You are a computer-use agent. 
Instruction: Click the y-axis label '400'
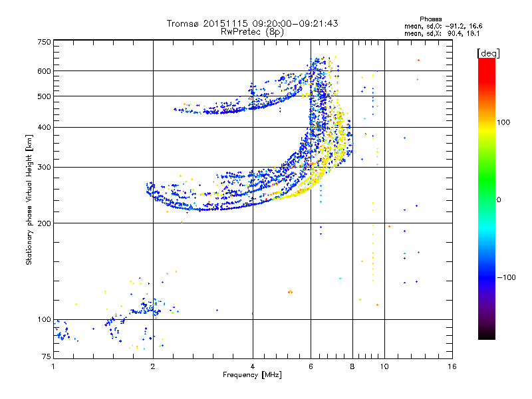point(45,128)
